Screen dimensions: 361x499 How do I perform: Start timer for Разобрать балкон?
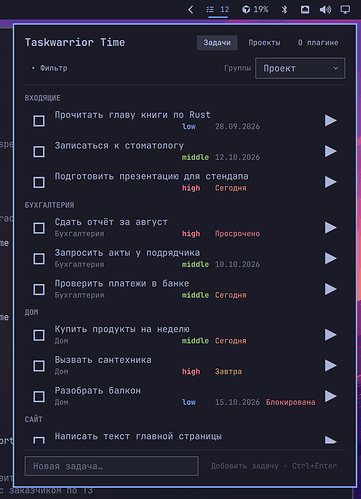coord(331,396)
